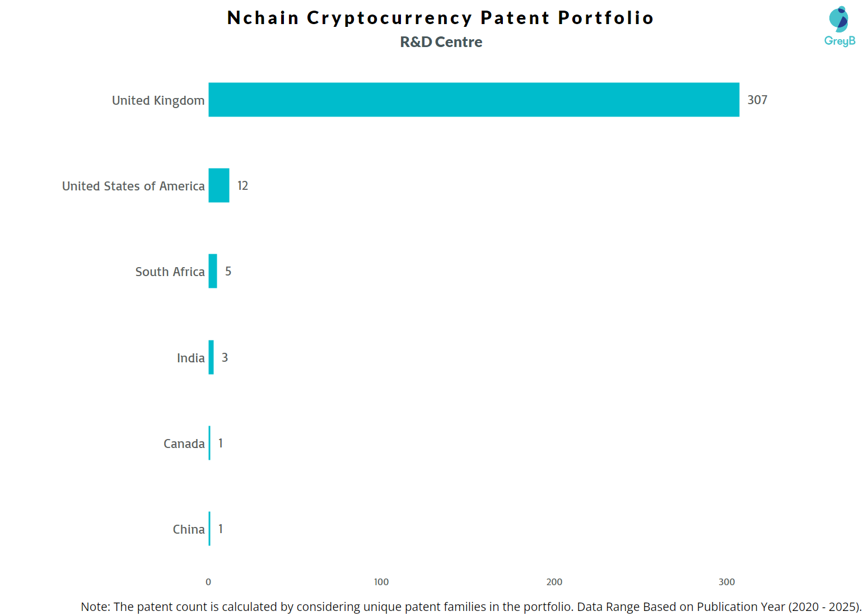This screenshot has height=616, width=868.
Task: Select the R&D Centre subtitle
Action: 441,42
